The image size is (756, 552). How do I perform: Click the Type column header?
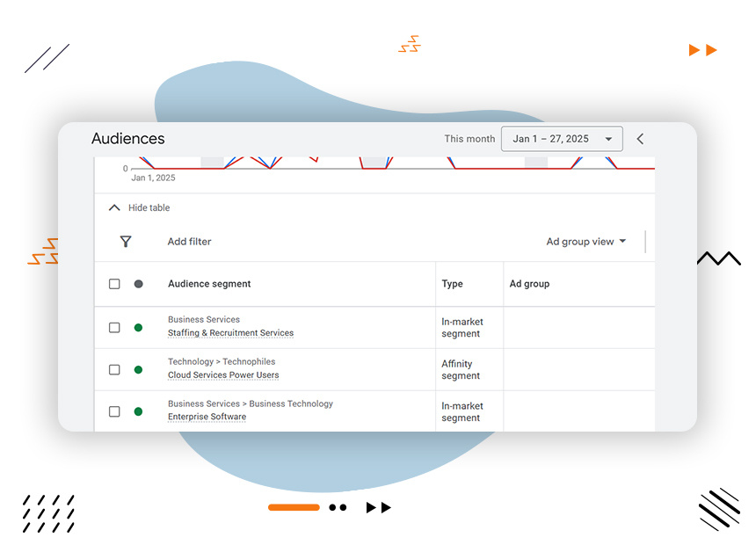point(452,284)
